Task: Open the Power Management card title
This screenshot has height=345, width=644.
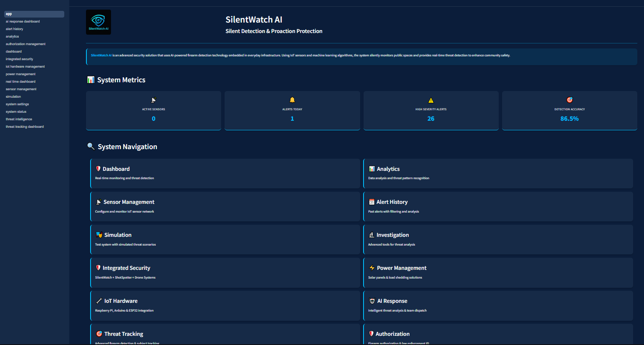Action: click(x=402, y=268)
